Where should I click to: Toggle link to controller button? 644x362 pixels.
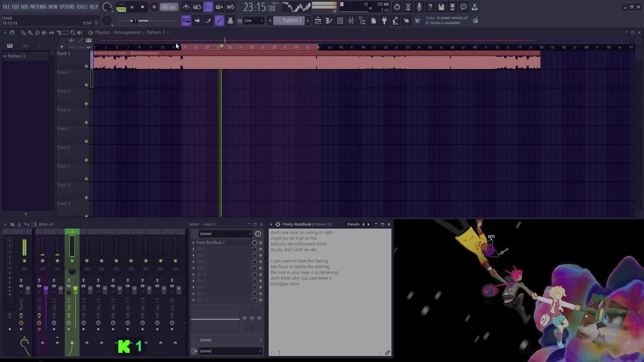pyautogui.click(x=219, y=21)
